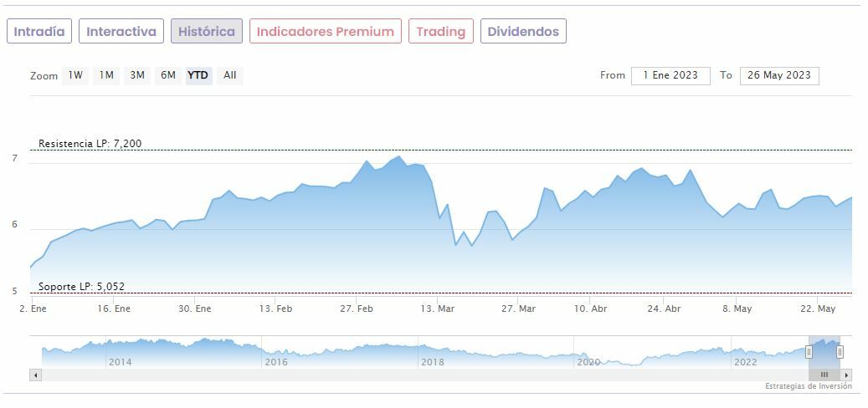Click the left navigator range handle

click(809, 352)
